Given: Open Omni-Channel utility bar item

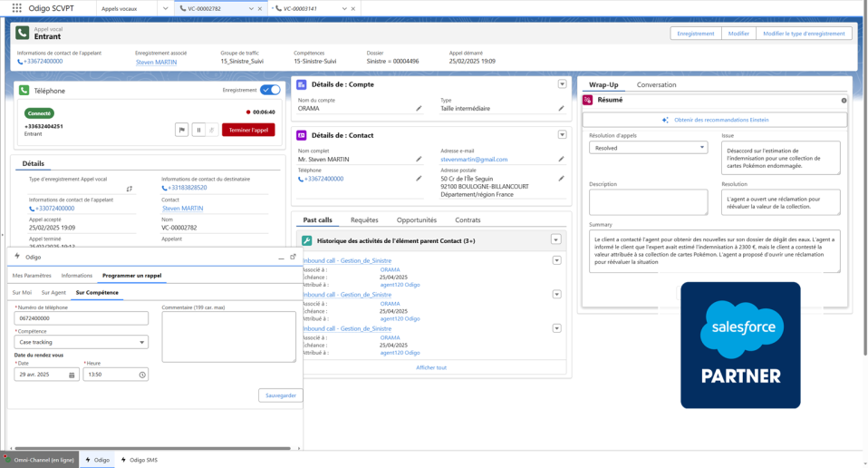Looking at the screenshot, I should (38, 460).
